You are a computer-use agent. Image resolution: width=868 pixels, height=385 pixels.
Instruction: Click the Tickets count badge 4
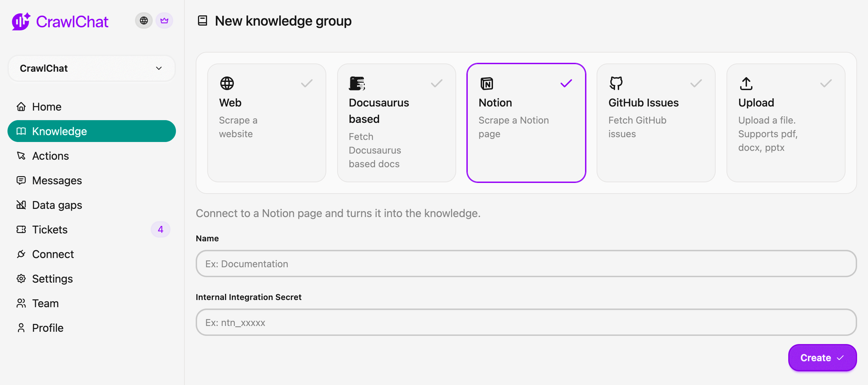[x=161, y=229]
